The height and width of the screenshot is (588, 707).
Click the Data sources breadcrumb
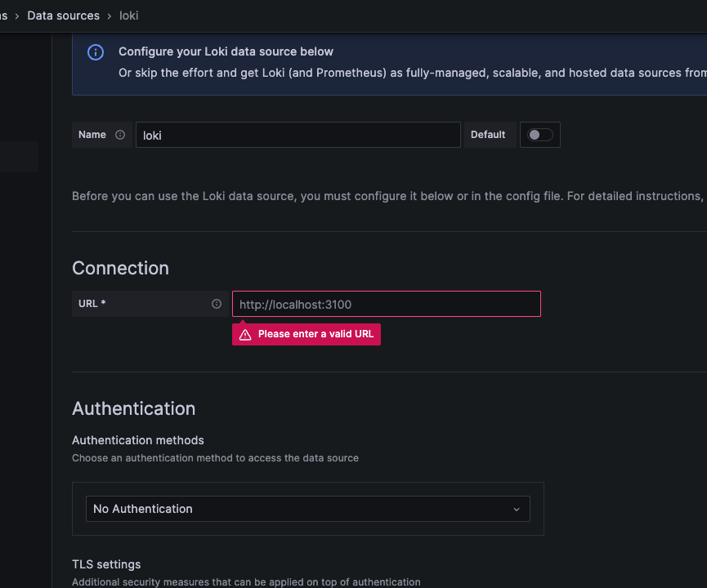63,16
